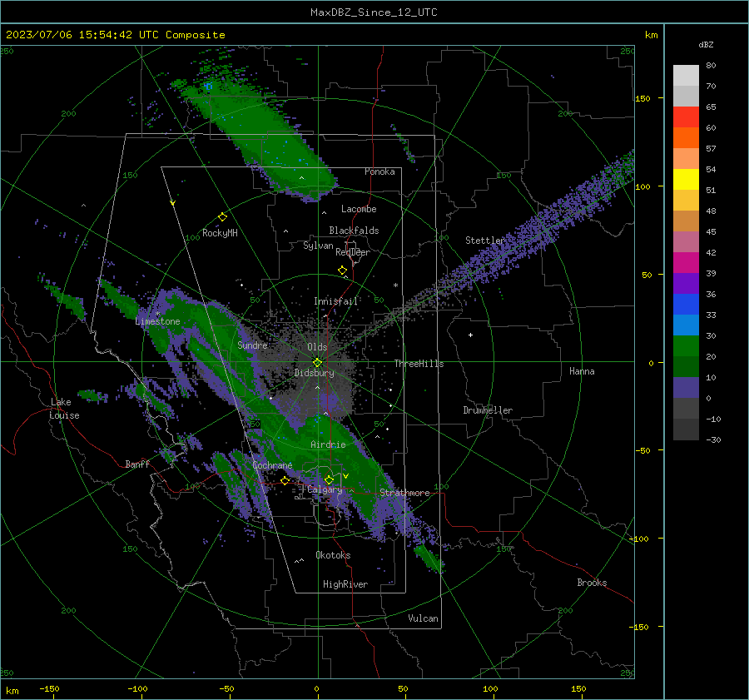The image size is (749, 700).
Task: Click the 'dBZ' legend heading
Action: [706, 44]
